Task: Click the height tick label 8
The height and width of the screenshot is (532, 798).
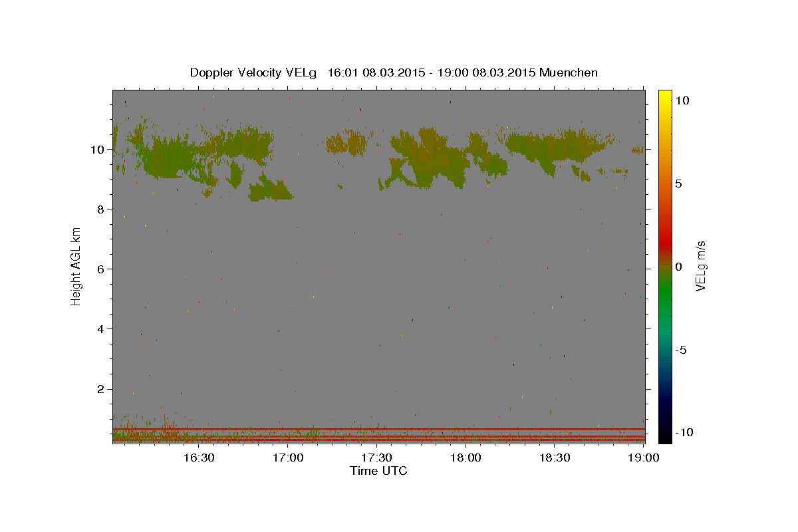Action: tap(102, 209)
